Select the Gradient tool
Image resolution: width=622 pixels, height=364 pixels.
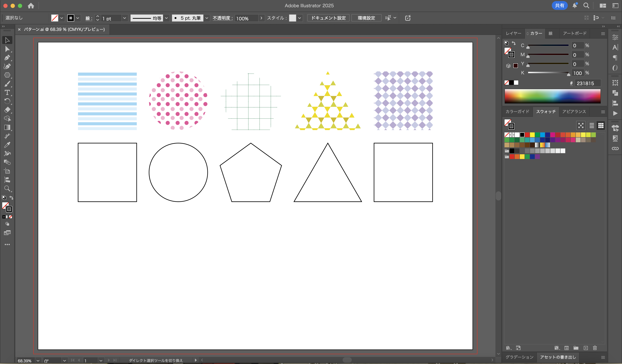(x=7, y=127)
